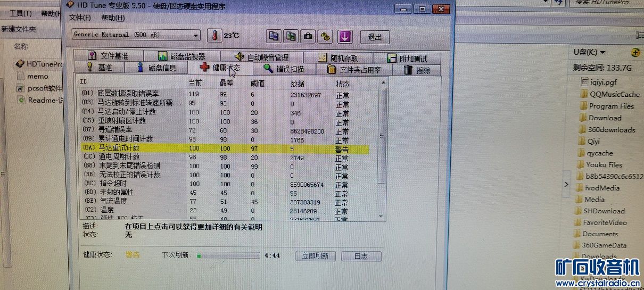The width and height of the screenshot is (644, 290).
Task: Click the SMART list vertical scrollbar
Action: [x=381, y=148]
